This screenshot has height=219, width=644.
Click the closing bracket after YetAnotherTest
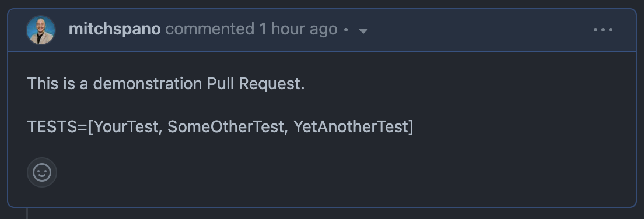[411, 127]
